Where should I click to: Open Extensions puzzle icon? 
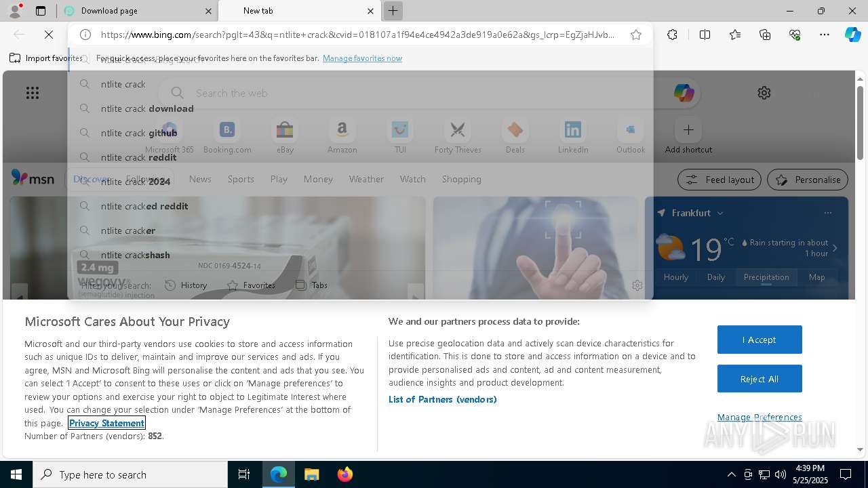[x=672, y=35]
